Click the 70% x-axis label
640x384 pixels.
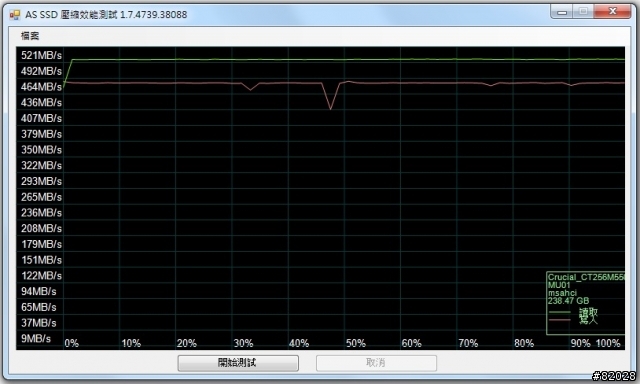[x=468, y=343]
